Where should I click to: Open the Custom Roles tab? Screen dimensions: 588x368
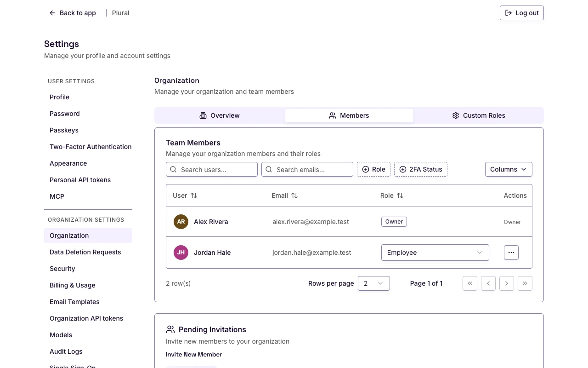[478, 115]
